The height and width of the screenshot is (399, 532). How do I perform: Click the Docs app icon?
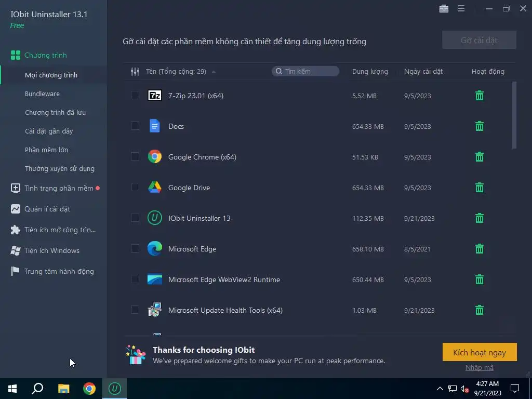coord(155,126)
